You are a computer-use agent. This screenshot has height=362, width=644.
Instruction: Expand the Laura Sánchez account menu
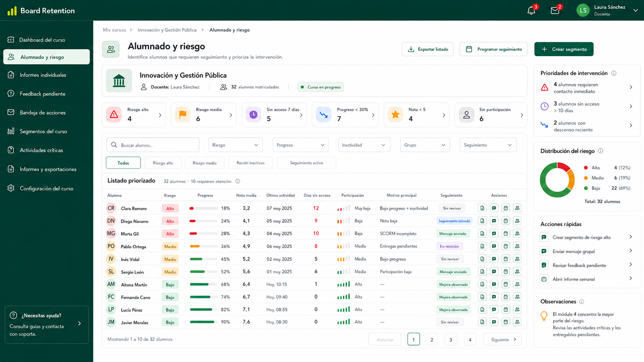click(x=636, y=10)
